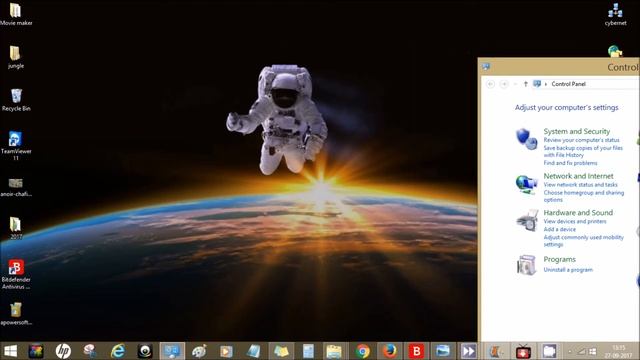The image size is (640, 360).
Task: Show hidden system tray icons
Action: point(570,351)
